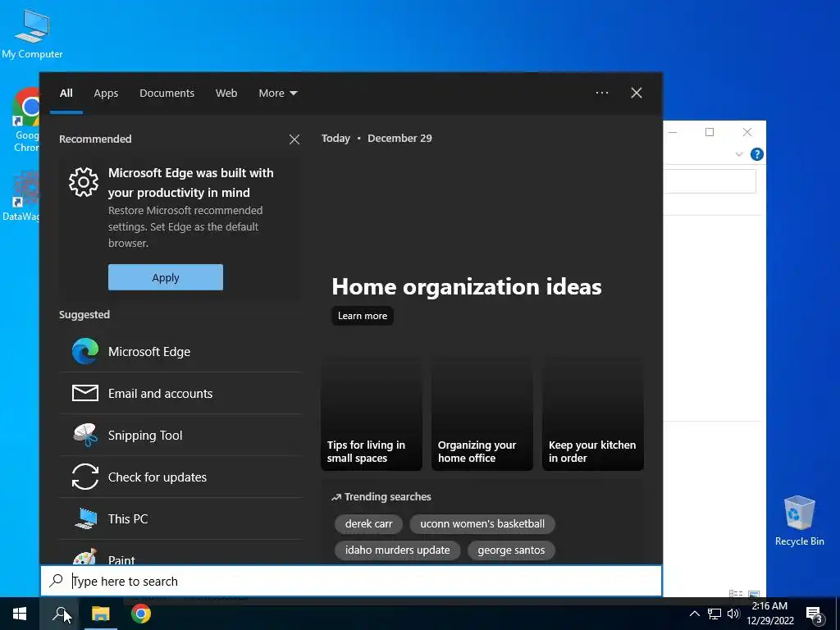Show hidden system tray icons
This screenshot has width=840, height=630.
694,614
